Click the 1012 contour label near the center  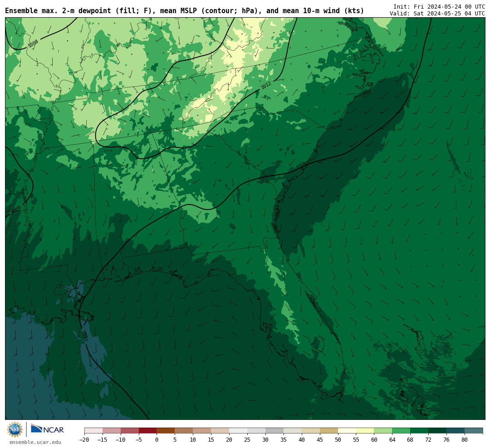click(266, 85)
